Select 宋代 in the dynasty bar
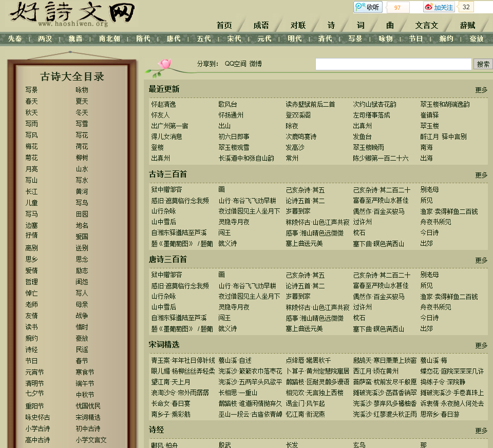 click(x=234, y=38)
